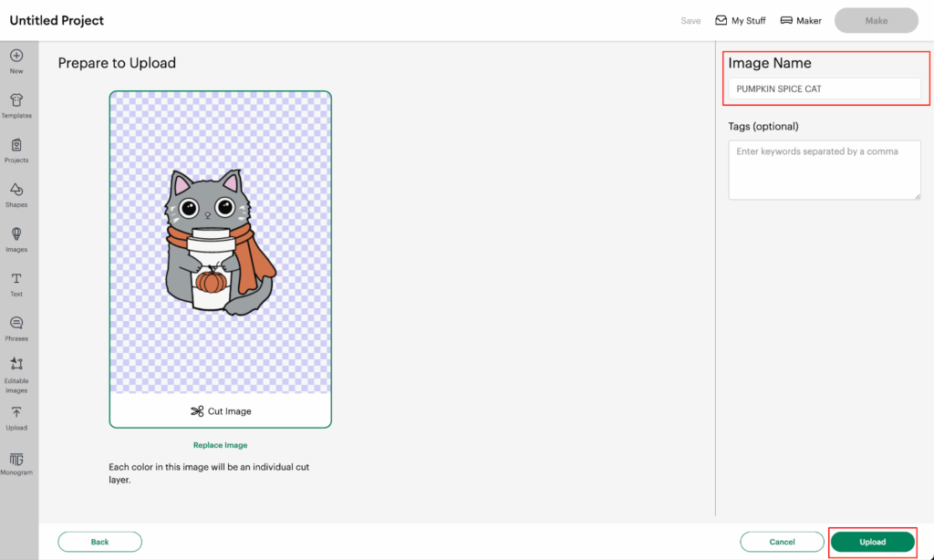This screenshot has height=560, width=934.
Task: Open the Templates panel in sidebar
Action: point(16,101)
